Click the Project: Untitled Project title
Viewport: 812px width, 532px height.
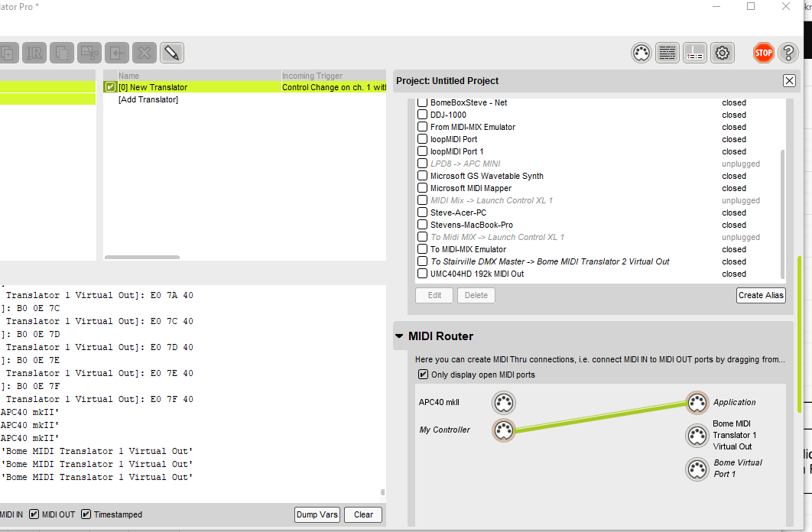[447, 81]
